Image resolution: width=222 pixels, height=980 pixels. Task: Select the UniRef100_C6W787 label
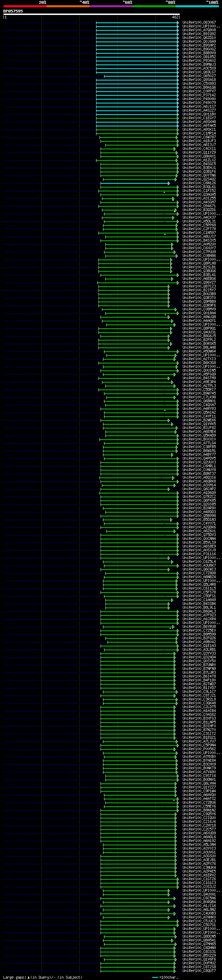(199, 137)
